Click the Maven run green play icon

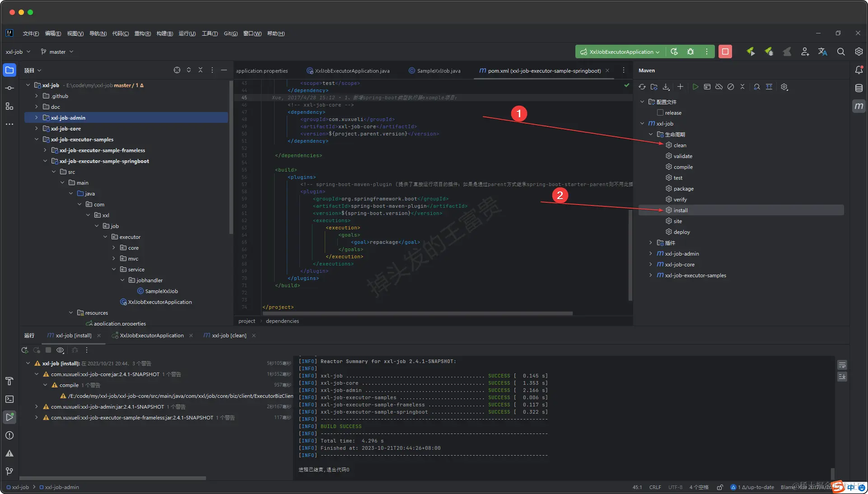pos(695,87)
